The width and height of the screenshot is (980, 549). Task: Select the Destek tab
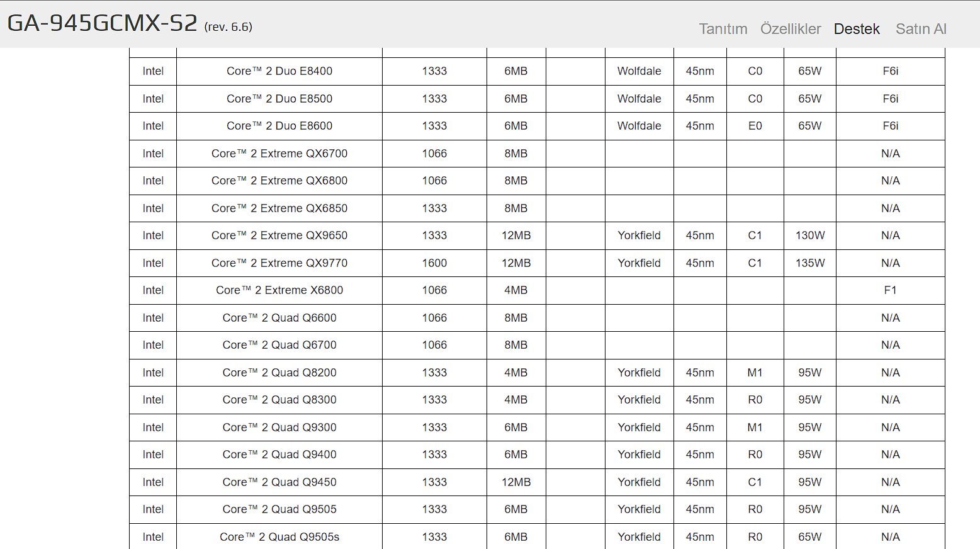point(857,29)
